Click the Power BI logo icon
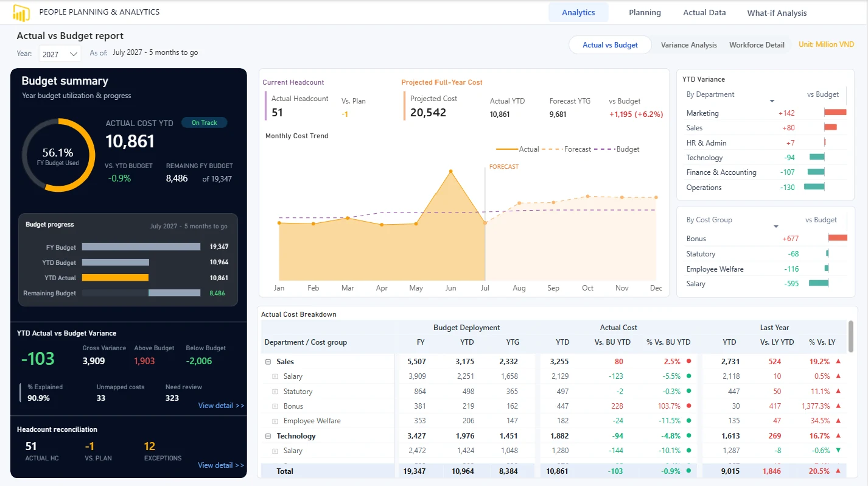 [21, 13]
